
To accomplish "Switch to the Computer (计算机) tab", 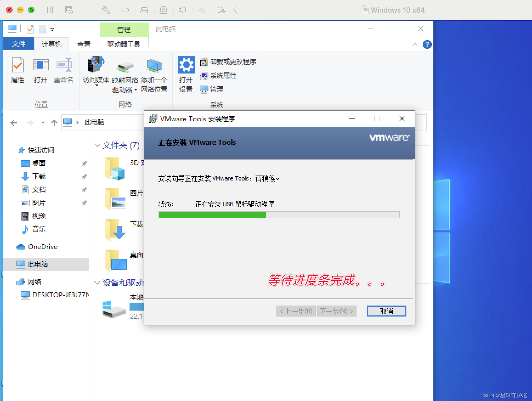I will [x=51, y=44].
